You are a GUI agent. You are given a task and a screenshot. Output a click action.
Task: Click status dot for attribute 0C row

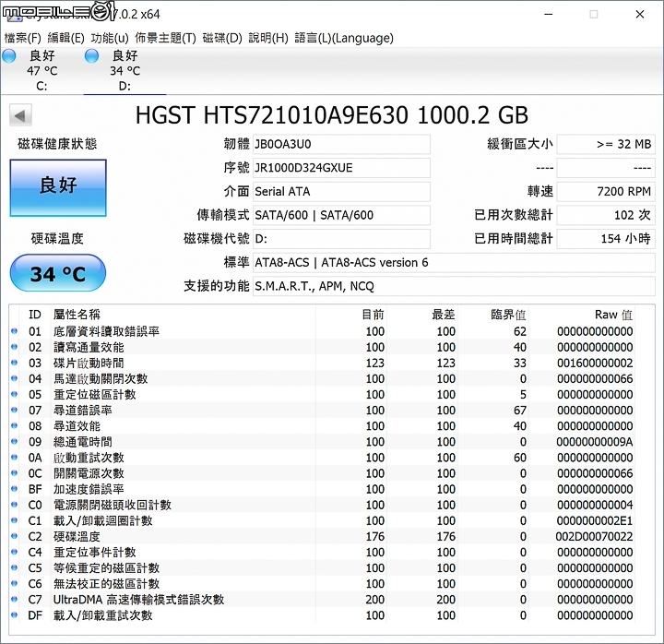(x=14, y=473)
